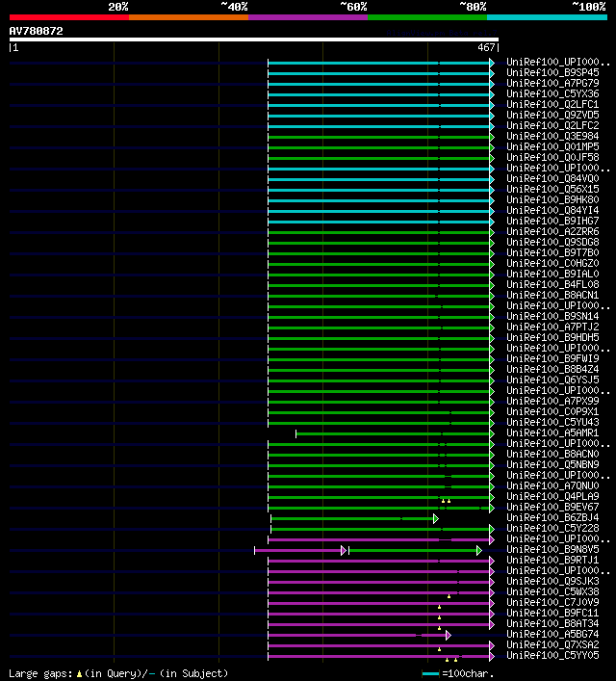Select hit label UniRef100_A7QNU0
Viewport: 616px width, 681px height.
tap(552, 485)
